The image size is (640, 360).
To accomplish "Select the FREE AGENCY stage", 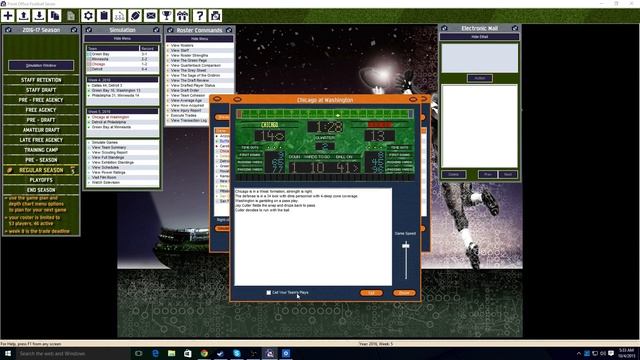I will (41, 110).
